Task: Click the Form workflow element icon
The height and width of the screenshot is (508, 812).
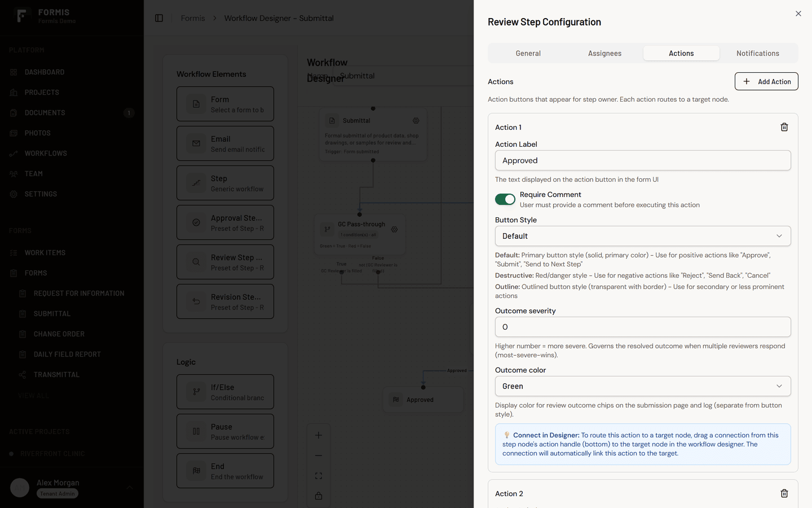Action: coord(196,104)
